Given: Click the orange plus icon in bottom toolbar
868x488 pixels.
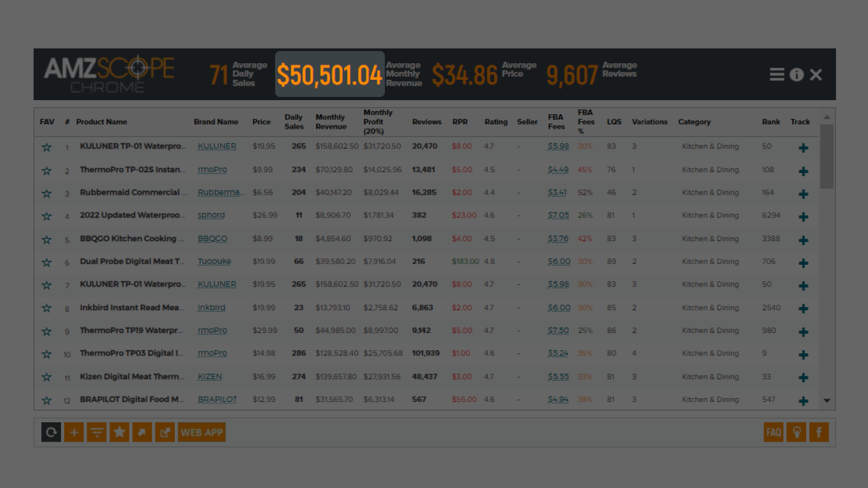Looking at the screenshot, I should coord(74,433).
